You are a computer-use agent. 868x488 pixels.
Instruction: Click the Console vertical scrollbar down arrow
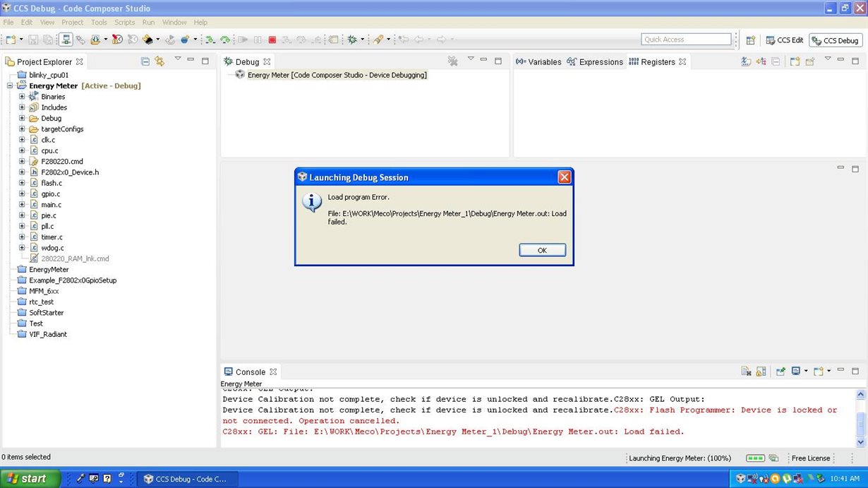pos(861,441)
